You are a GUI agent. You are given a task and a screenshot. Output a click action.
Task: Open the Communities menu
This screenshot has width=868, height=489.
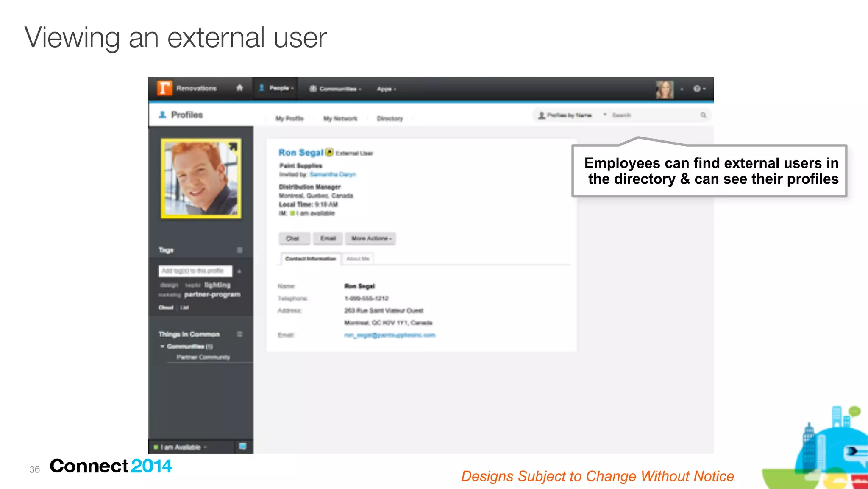click(x=335, y=89)
